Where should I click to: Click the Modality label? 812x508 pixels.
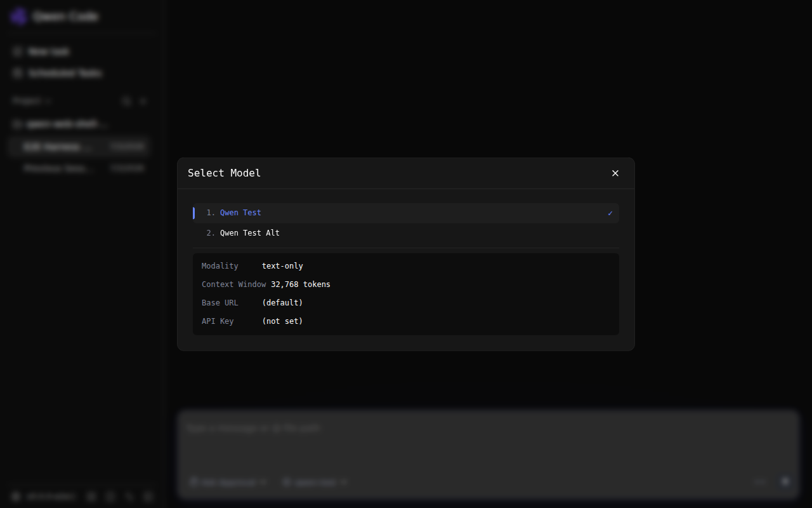click(220, 266)
